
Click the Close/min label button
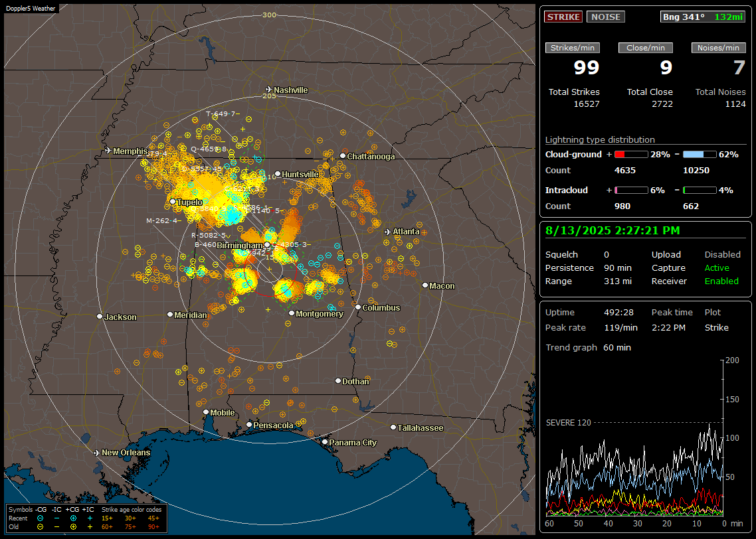(646, 48)
